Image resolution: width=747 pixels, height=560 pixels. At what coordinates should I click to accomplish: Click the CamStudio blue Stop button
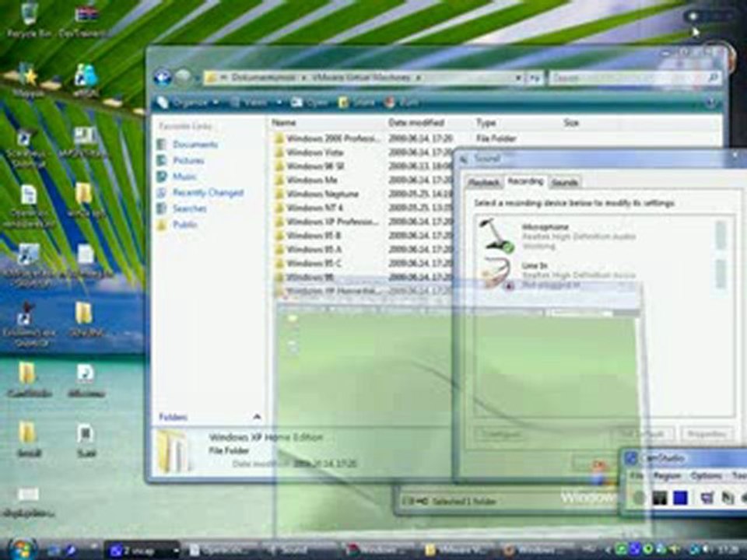pos(681,498)
